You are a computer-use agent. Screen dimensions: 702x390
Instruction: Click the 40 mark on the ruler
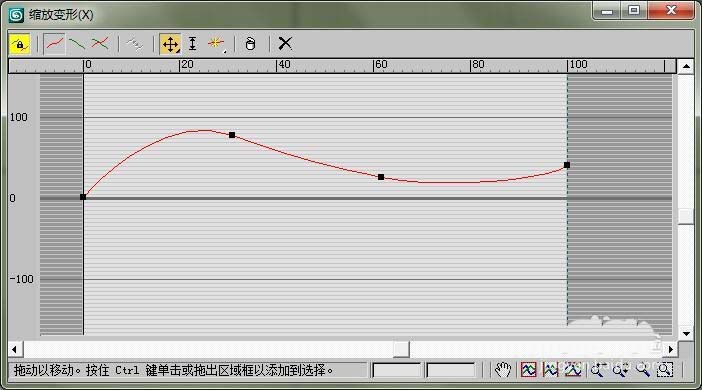coord(283,65)
